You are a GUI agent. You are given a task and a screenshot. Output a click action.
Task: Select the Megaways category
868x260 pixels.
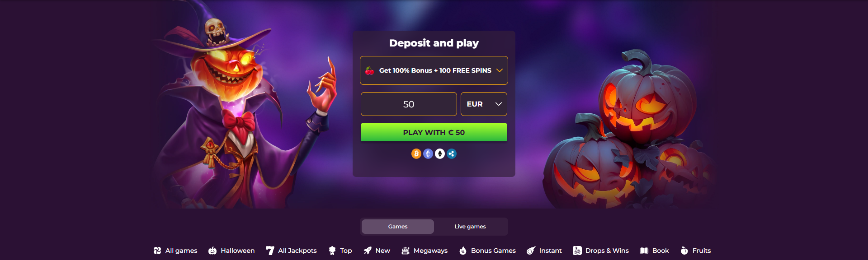click(x=425, y=251)
